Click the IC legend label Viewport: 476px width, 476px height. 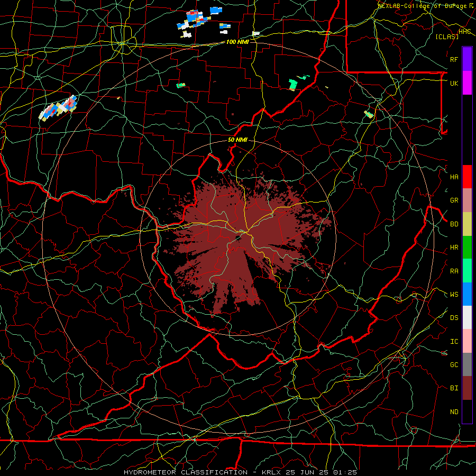tap(454, 342)
